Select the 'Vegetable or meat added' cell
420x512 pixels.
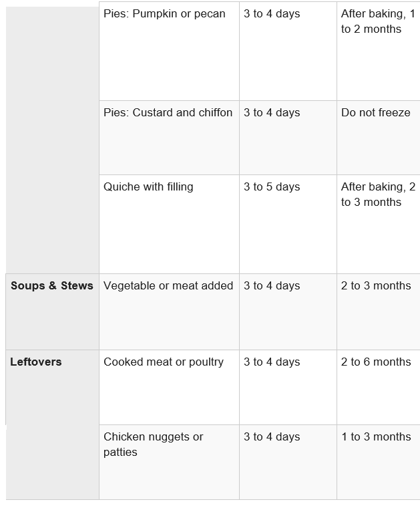click(x=169, y=312)
